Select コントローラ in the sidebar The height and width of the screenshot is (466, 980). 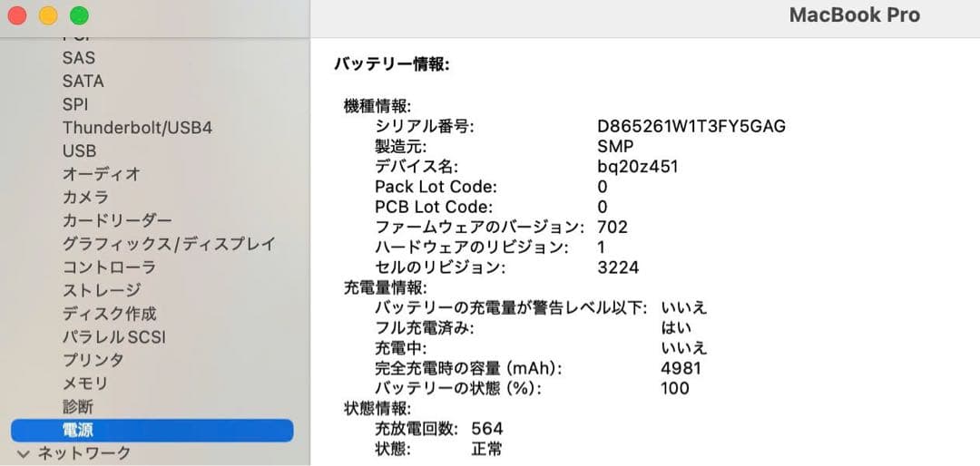coord(110,267)
